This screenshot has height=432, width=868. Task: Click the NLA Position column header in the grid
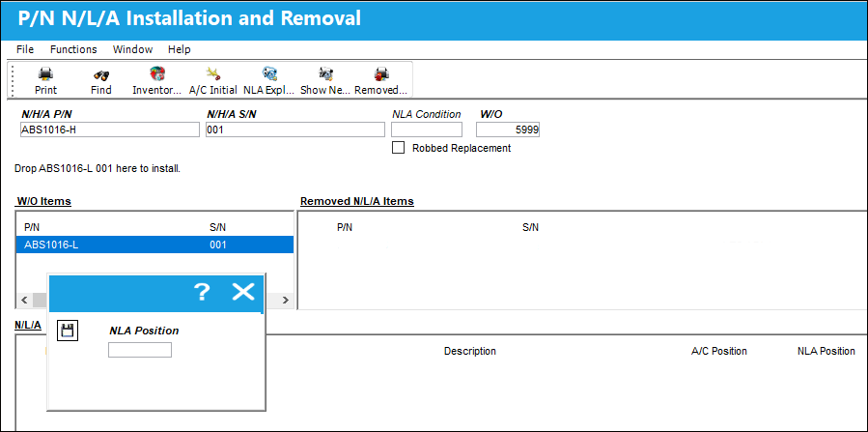tap(826, 351)
